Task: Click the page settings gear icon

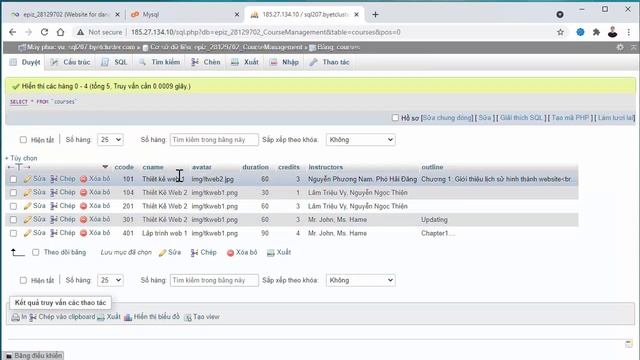Action: [x=620, y=47]
